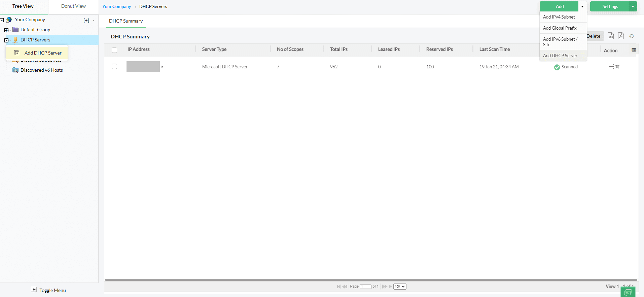Click the green Settings button
644x297 pixels.
[610, 6]
